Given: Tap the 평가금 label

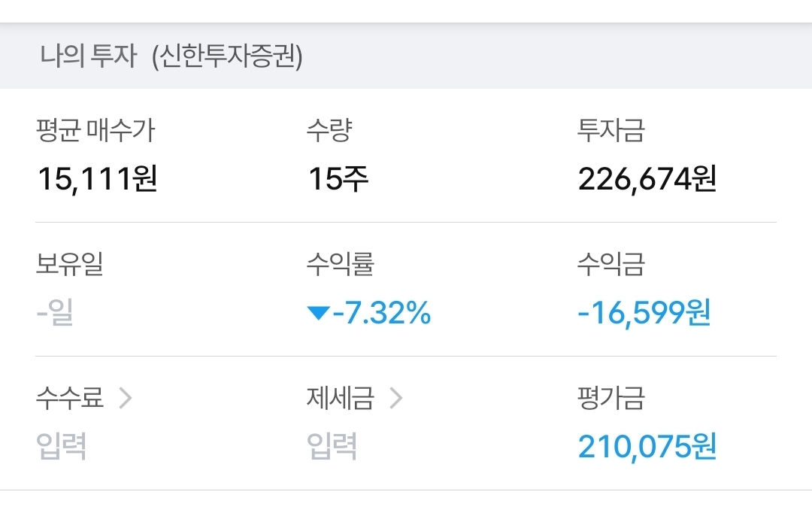Looking at the screenshot, I should pyautogui.click(x=611, y=399).
